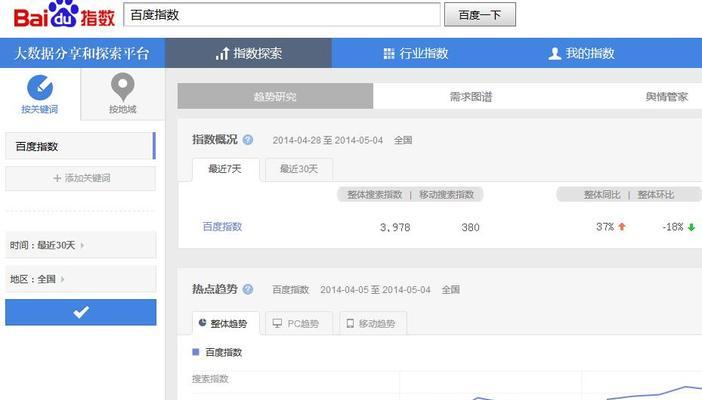Open the 指数探索 navigation tab
The width and height of the screenshot is (702, 400).
pyautogui.click(x=248, y=53)
